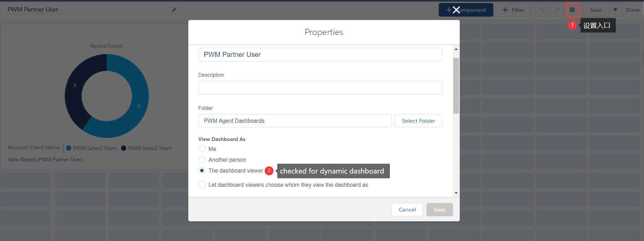Click inside the Description field
The image size is (644, 241).
(x=320, y=87)
